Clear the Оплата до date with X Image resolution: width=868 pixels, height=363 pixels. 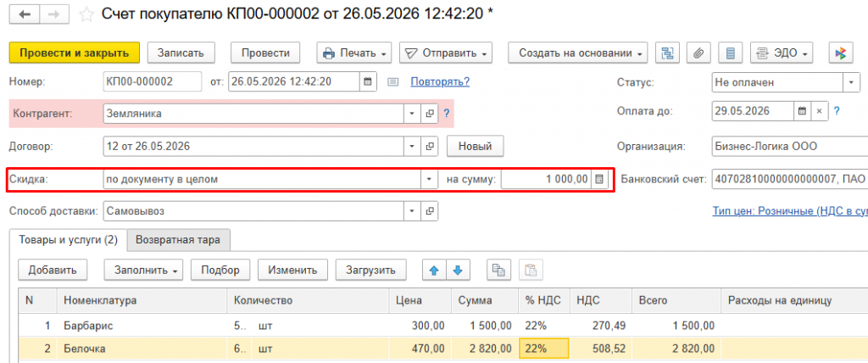tap(820, 111)
